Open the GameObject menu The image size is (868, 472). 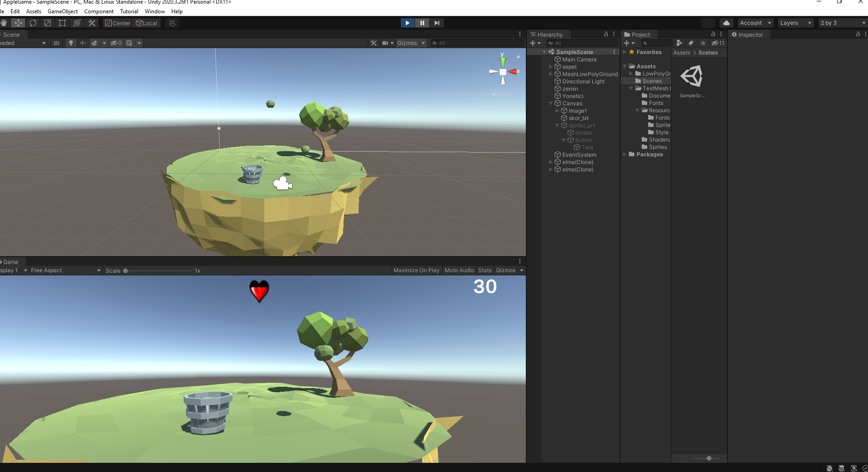62,11
